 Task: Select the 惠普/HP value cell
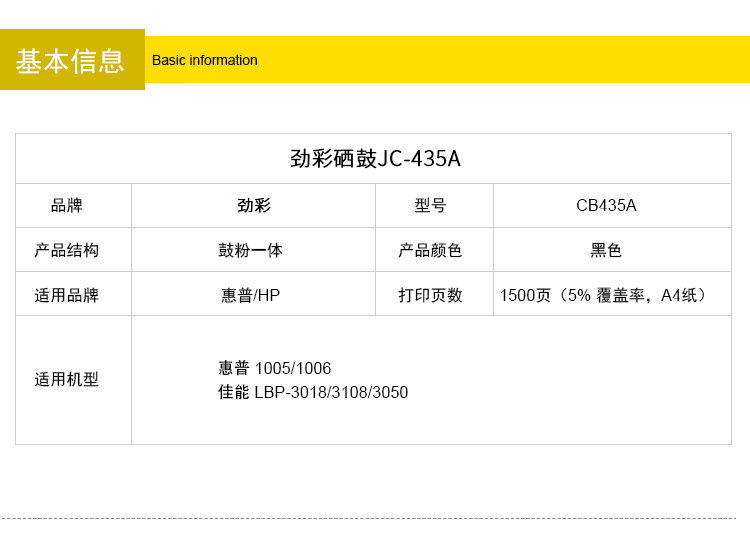251,295
